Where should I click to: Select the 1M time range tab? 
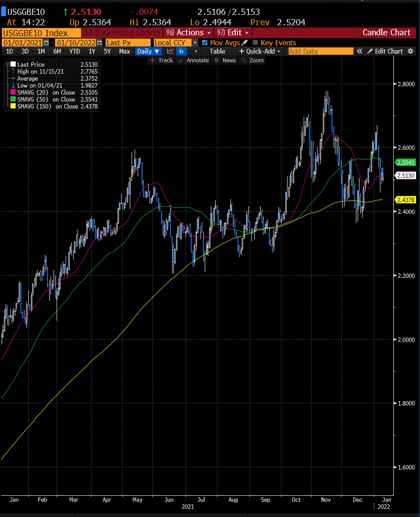41,51
